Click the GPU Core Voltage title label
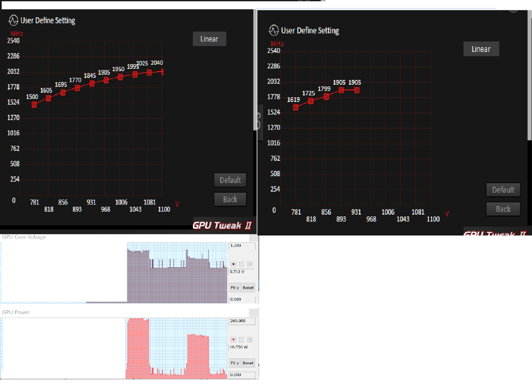Screen dimensions: 532x392 (24, 237)
